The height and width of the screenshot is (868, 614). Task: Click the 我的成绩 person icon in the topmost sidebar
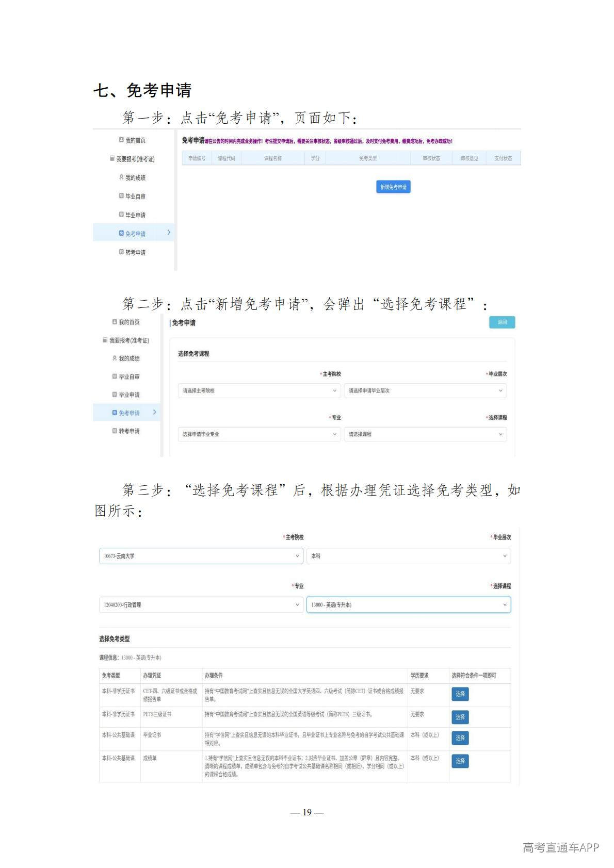click(x=121, y=177)
